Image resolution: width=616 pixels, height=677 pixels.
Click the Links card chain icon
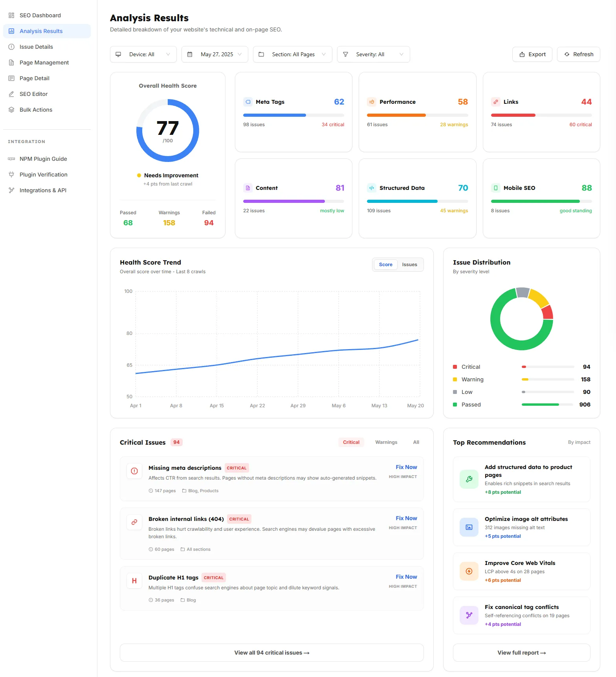tap(496, 102)
